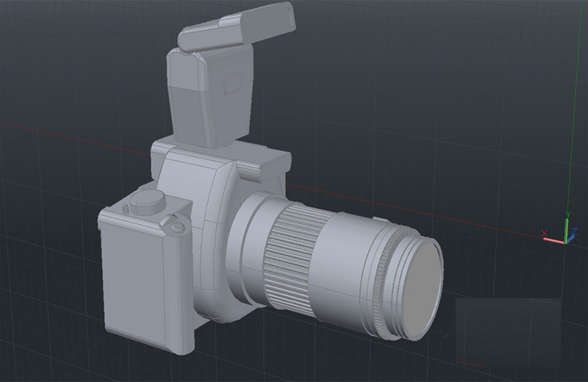Select the thin focus ring near lens front
588x382 pixels.
click(380, 285)
